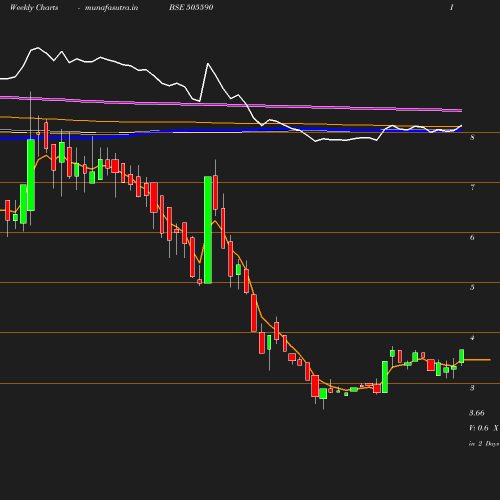The width and height of the screenshot is (500, 500).
Task: Click the price axis label 3
Action: [x=472, y=388]
